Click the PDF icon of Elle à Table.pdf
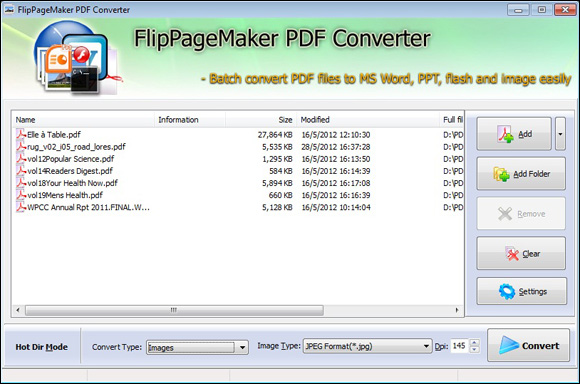Screen dimensions: 580x384 pyautogui.click(x=21, y=134)
